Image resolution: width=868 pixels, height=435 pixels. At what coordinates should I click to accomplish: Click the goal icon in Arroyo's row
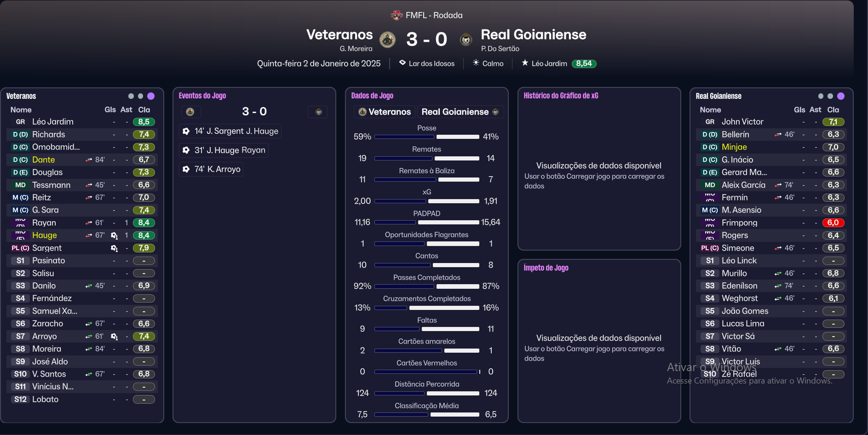pos(114,337)
